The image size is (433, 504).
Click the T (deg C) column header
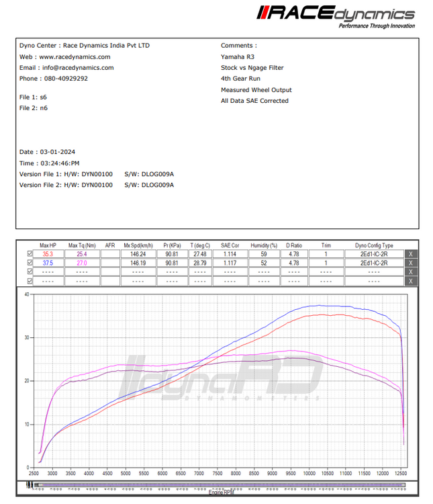[x=200, y=245]
